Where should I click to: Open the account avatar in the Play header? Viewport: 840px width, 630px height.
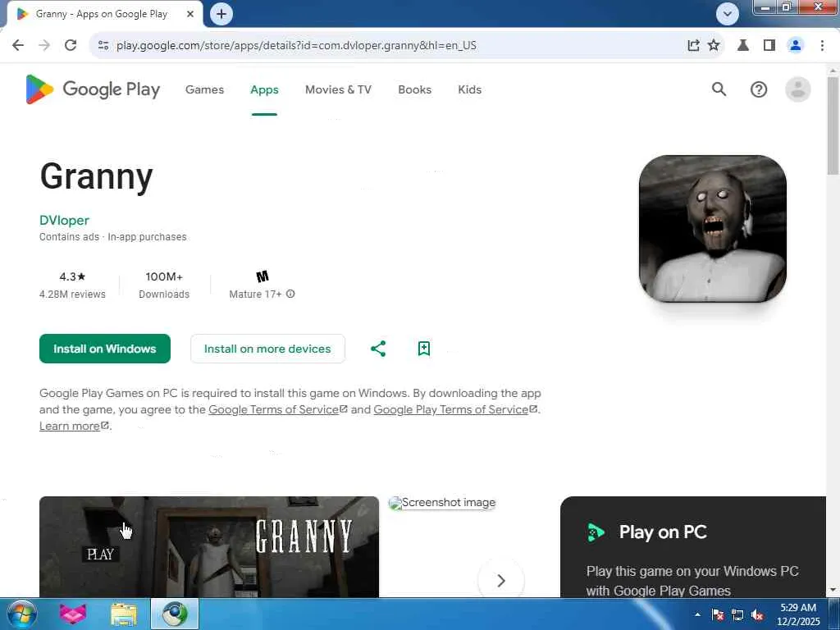(797, 89)
